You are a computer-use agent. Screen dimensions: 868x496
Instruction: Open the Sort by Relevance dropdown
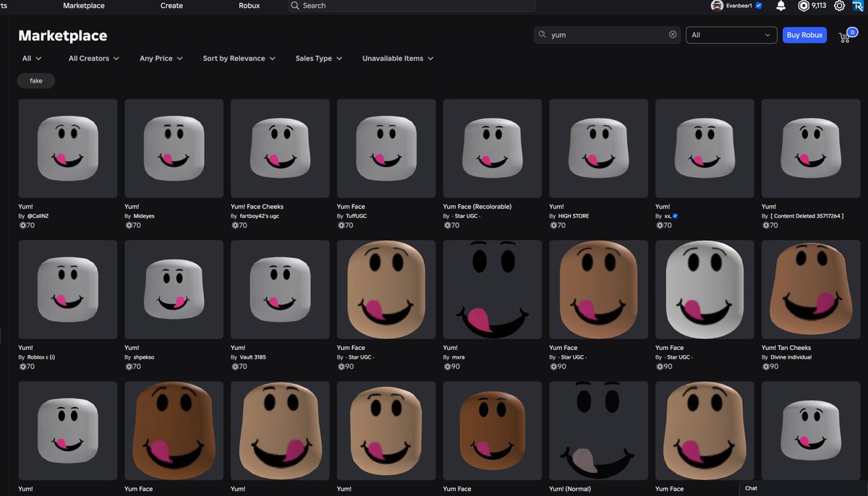(x=239, y=59)
